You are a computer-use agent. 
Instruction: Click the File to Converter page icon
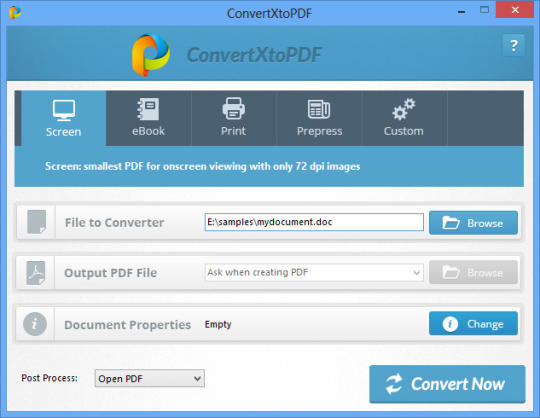click(x=37, y=222)
